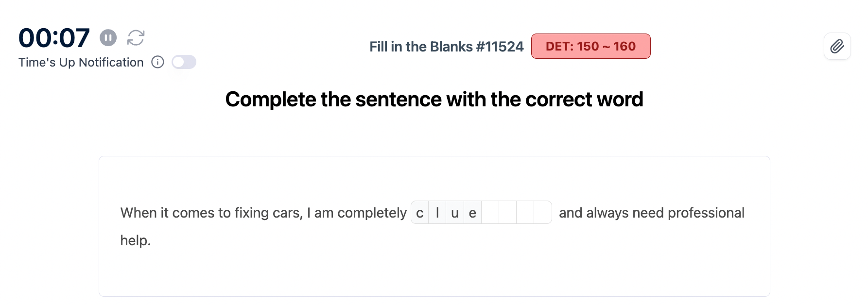Click the "Complete the sentence" heading
This screenshot has width=868, height=305.
(434, 100)
